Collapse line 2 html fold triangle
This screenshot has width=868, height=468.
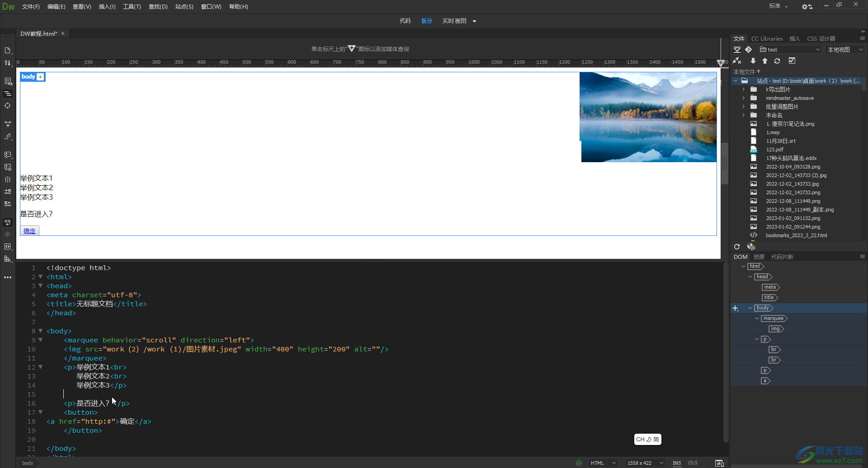pos(40,276)
